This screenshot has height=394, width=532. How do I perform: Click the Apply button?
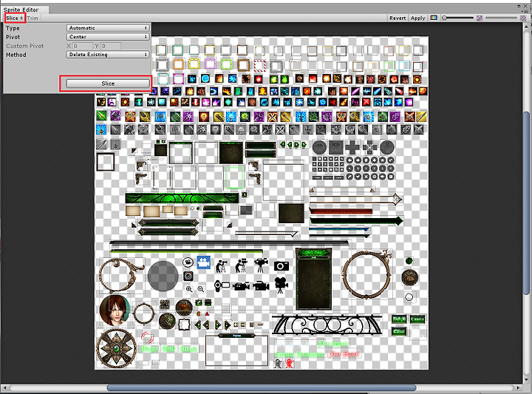417,18
